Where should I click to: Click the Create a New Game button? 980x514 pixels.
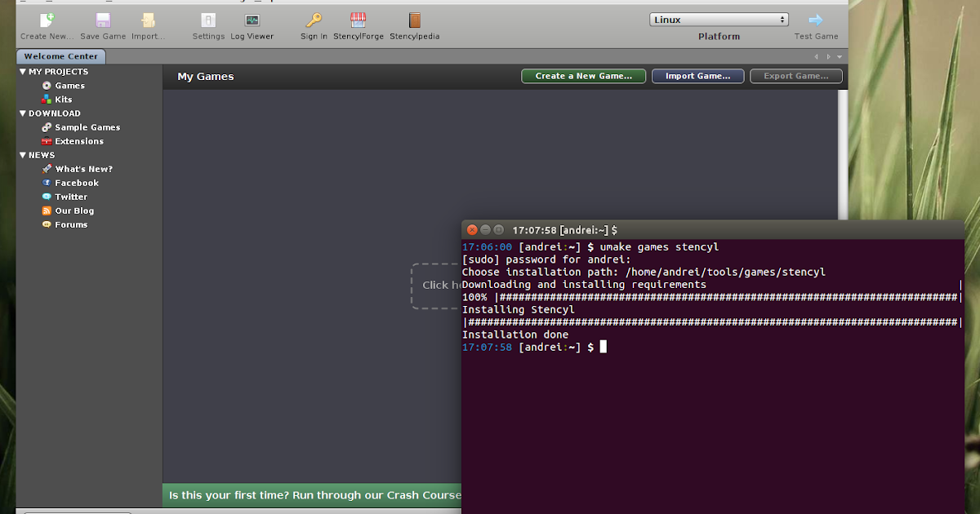point(583,75)
